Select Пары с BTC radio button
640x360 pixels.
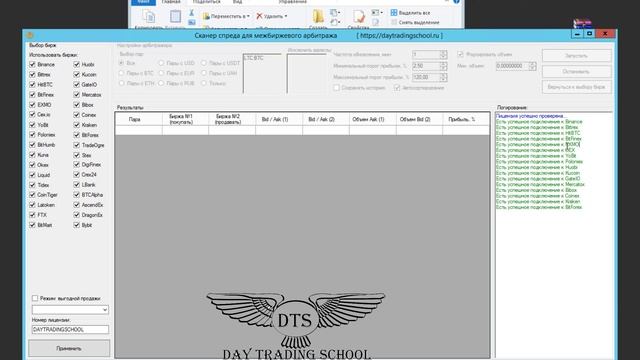tap(121, 73)
